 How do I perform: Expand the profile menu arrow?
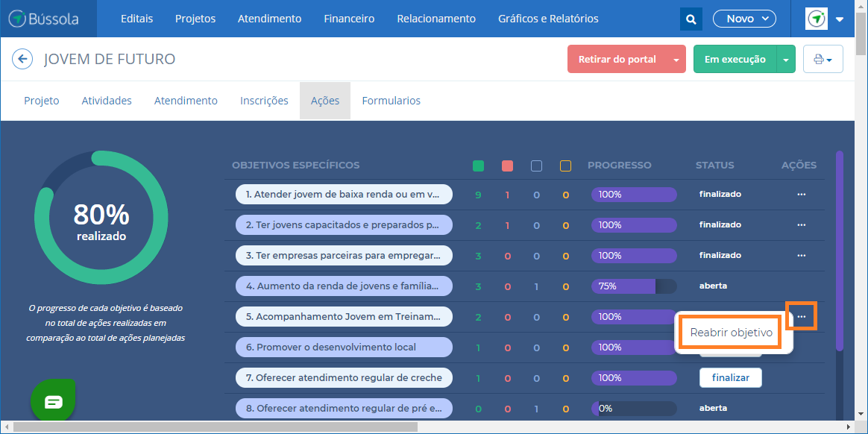click(839, 19)
